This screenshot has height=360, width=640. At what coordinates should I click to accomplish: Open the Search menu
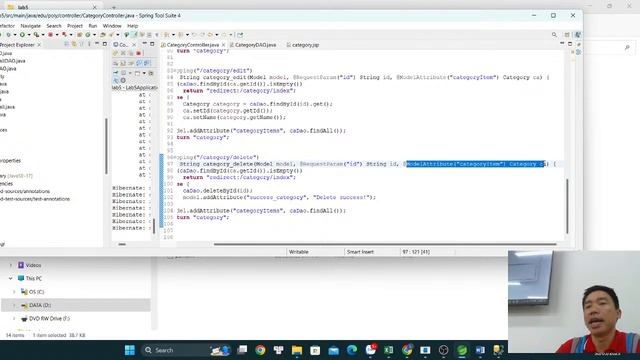[x=54, y=26]
